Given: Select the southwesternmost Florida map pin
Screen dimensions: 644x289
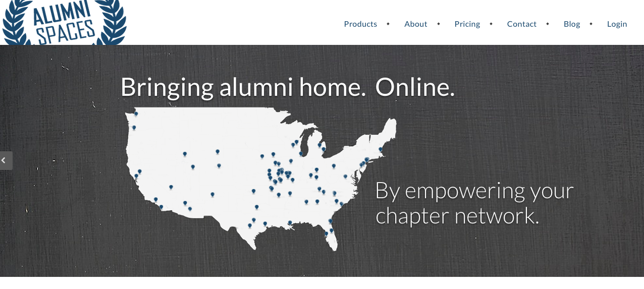Looking at the screenshot, I should [327, 234].
